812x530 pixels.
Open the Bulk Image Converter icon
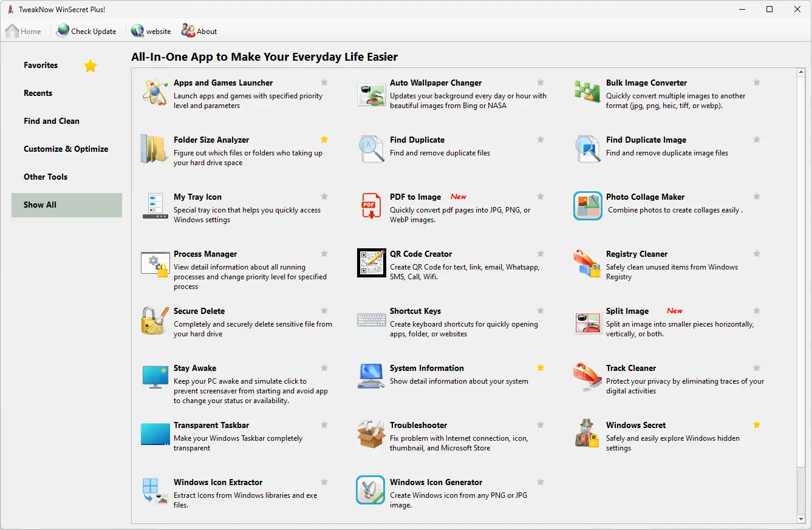587,92
